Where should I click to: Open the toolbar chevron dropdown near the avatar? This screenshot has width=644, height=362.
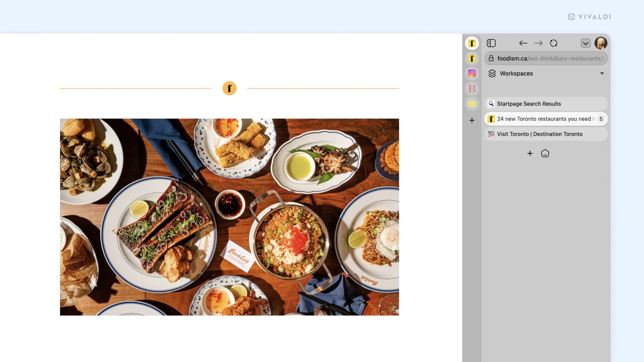pos(586,43)
